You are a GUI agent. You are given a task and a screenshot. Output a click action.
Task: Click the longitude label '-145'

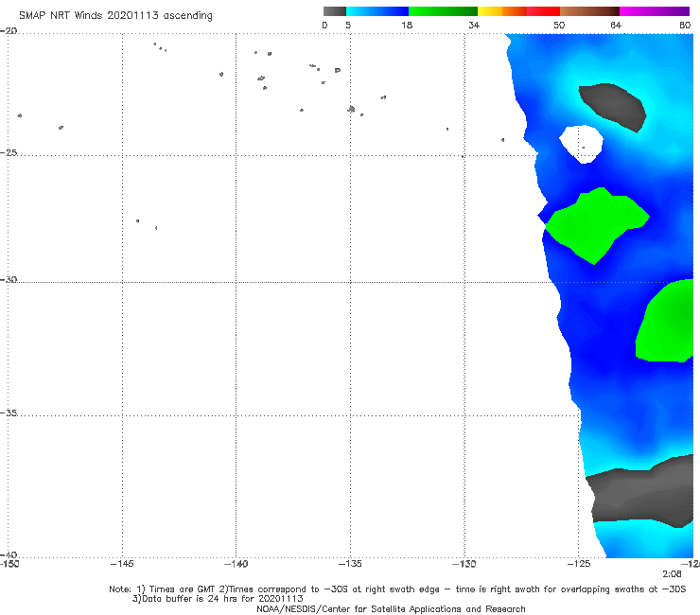(x=122, y=564)
